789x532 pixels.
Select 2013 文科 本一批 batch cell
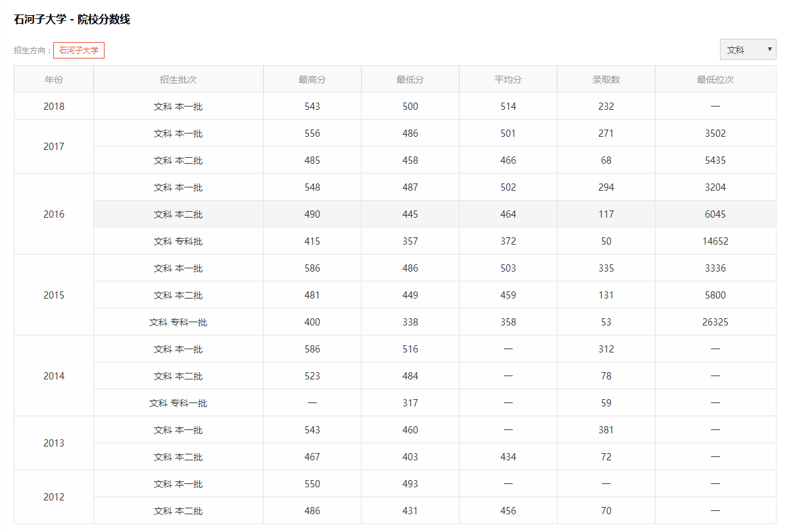pos(178,430)
